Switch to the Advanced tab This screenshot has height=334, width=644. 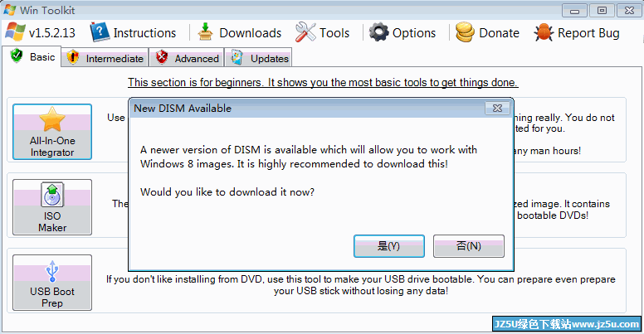coord(187,58)
